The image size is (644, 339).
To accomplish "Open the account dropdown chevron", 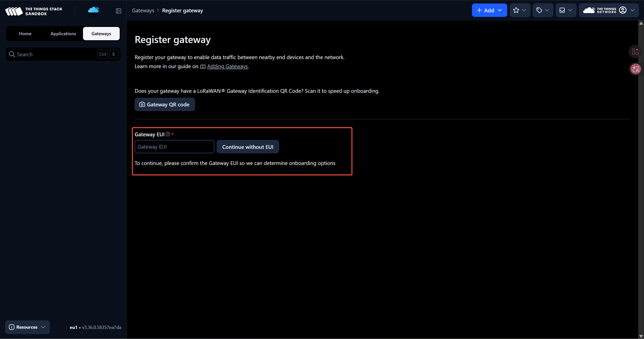I will coord(633,10).
